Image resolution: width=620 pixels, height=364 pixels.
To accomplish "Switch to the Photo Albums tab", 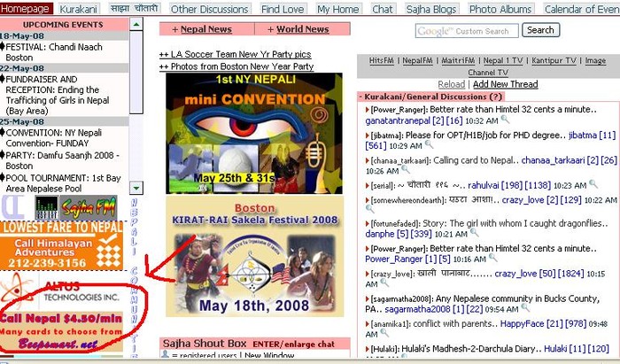I will pyautogui.click(x=499, y=9).
